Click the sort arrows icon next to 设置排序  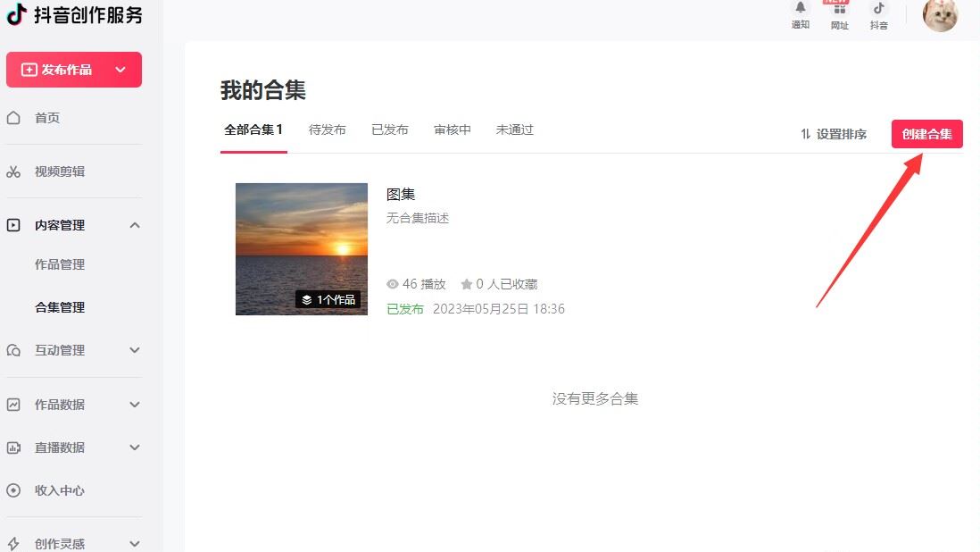click(x=806, y=134)
